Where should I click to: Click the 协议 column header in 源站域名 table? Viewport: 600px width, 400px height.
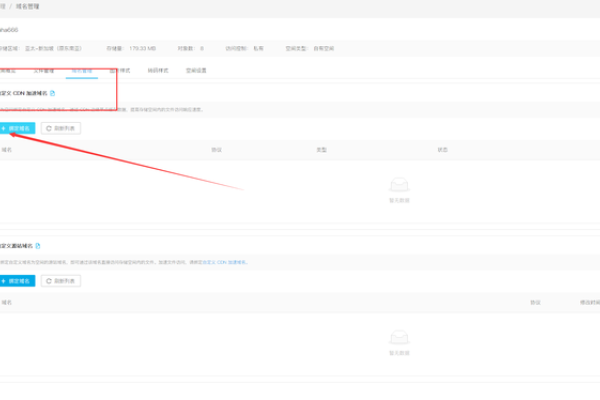(535, 301)
